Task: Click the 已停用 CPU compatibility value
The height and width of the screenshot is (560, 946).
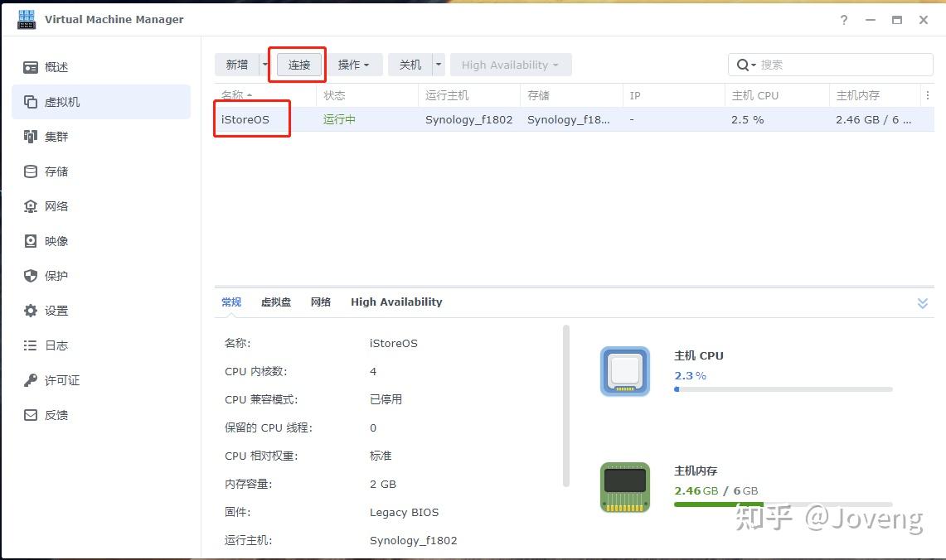Action: coord(386,399)
